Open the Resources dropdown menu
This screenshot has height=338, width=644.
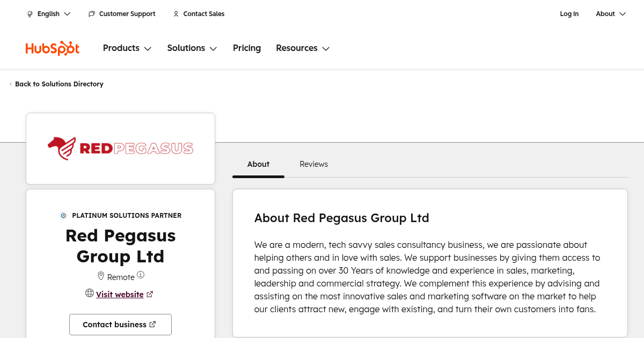pos(303,48)
